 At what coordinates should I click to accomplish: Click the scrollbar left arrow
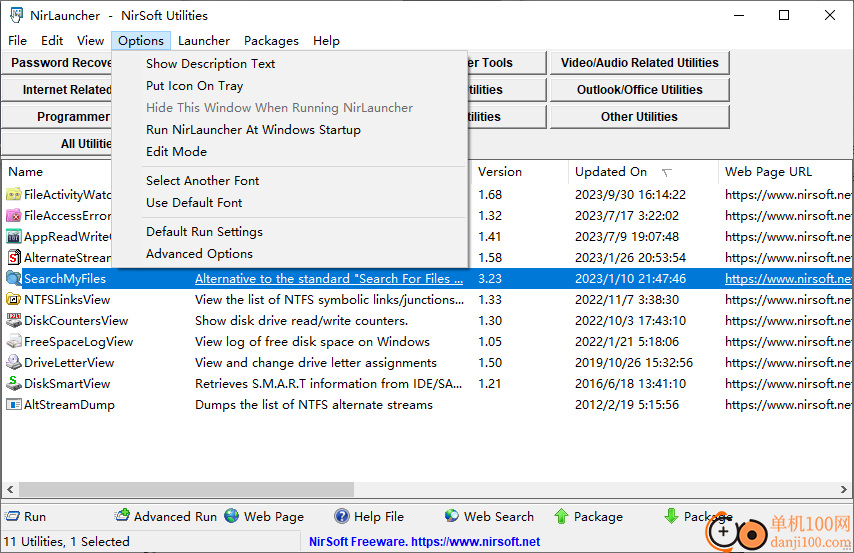tap(10, 489)
